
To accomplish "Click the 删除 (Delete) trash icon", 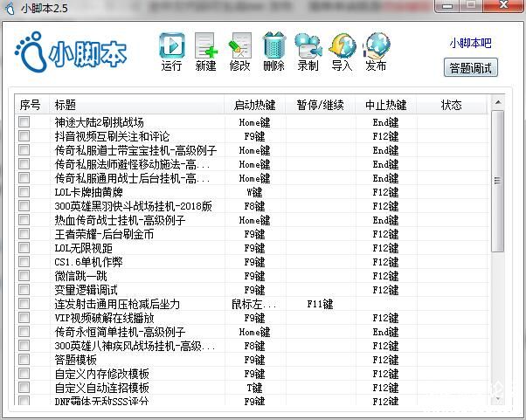I will (x=274, y=46).
